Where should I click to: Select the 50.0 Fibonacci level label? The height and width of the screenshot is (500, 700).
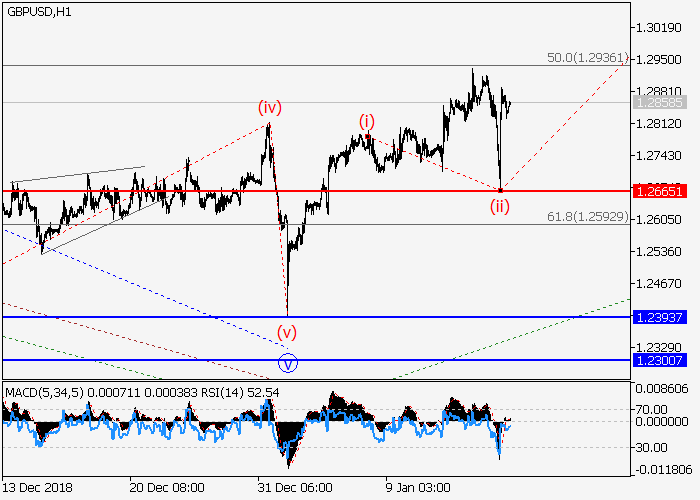pos(587,59)
